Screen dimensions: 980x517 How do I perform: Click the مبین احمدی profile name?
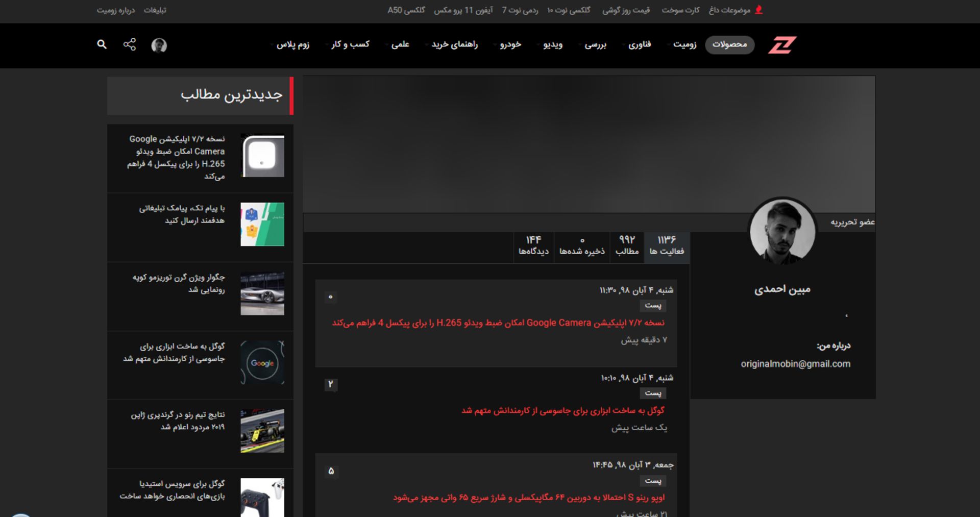coord(782,289)
